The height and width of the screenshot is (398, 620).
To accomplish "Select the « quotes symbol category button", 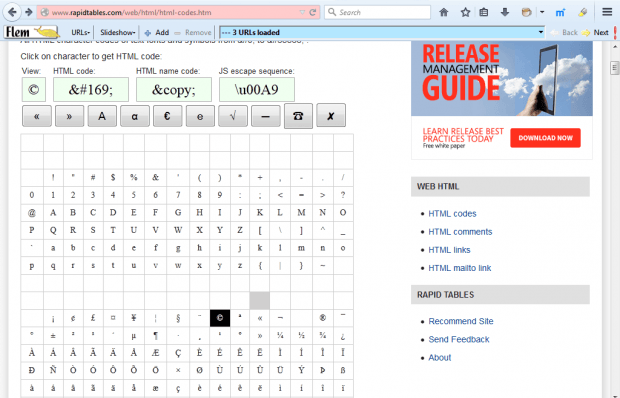I will [37, 116].
